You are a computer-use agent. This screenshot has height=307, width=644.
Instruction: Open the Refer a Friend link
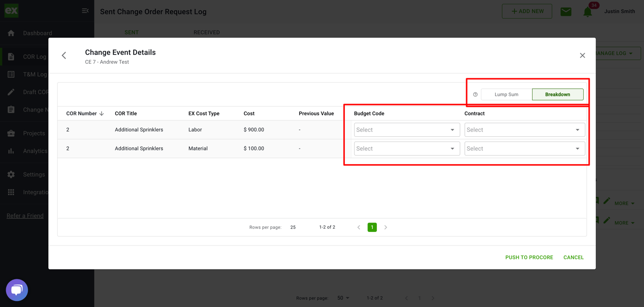tap(25, 215)
